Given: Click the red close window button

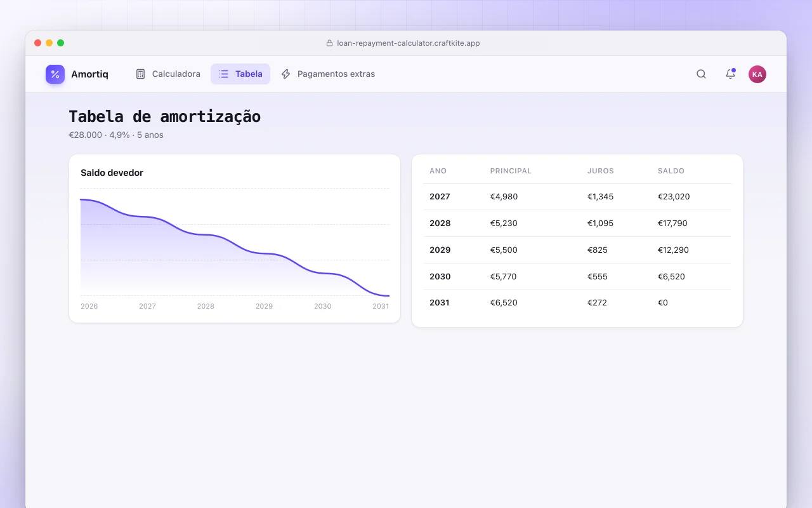Looking at the screenshot, I should click(x=38, y=43).
